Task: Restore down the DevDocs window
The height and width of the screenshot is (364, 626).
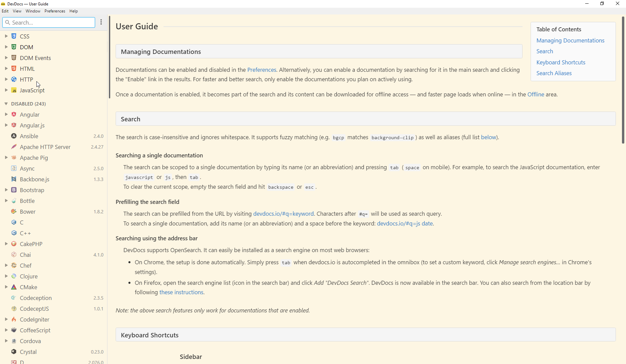Action: (602, 4)
